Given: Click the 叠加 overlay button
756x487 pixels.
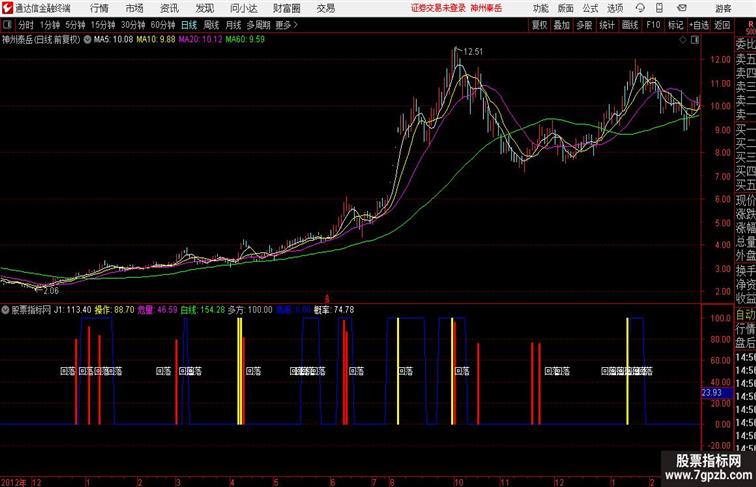Looking at the screenshot, I should pos(561,25).
